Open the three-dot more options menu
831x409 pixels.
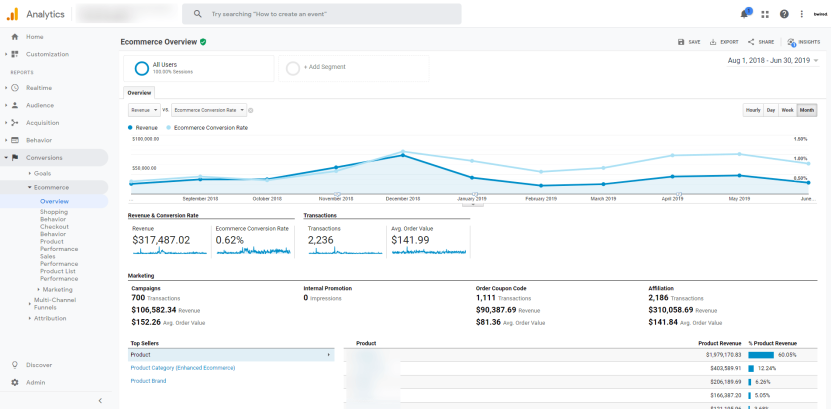point(802,14)
